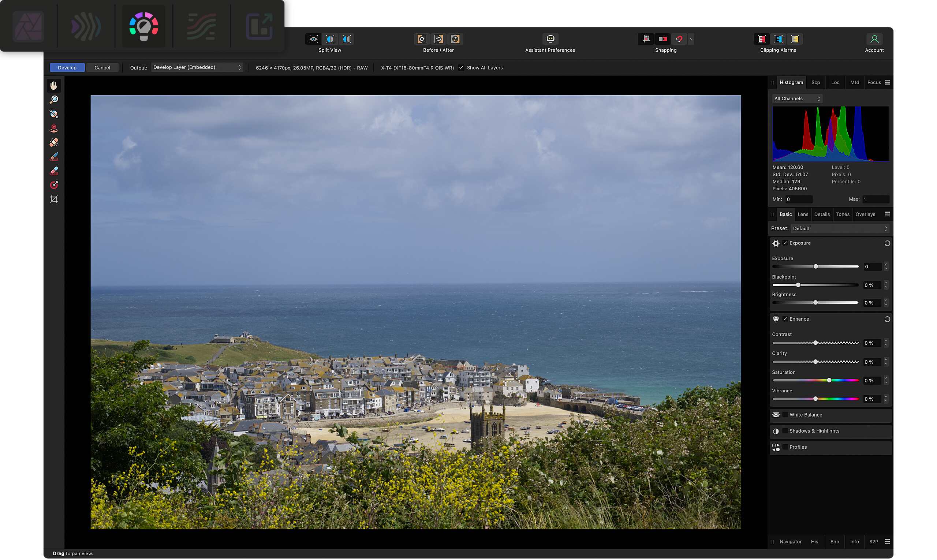
Task: Open the Preset Default dropdown
Action: [x=840, y=229]
